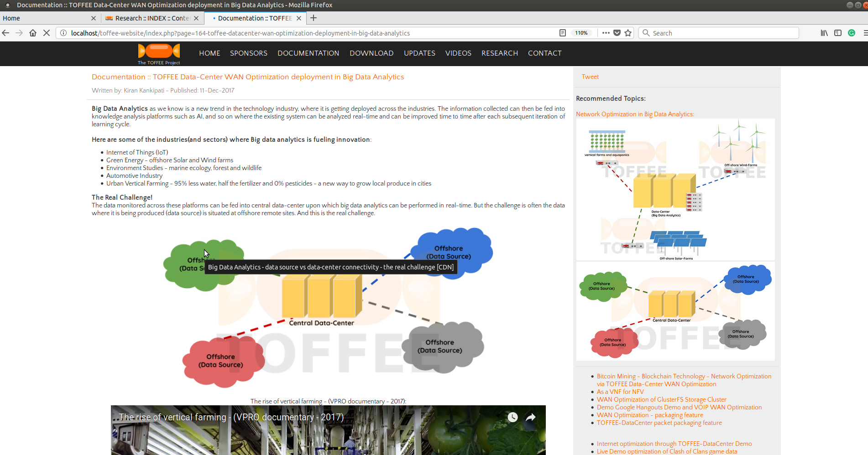Open a new tab with plus button

pyautogui.click(x=314, y=18)
